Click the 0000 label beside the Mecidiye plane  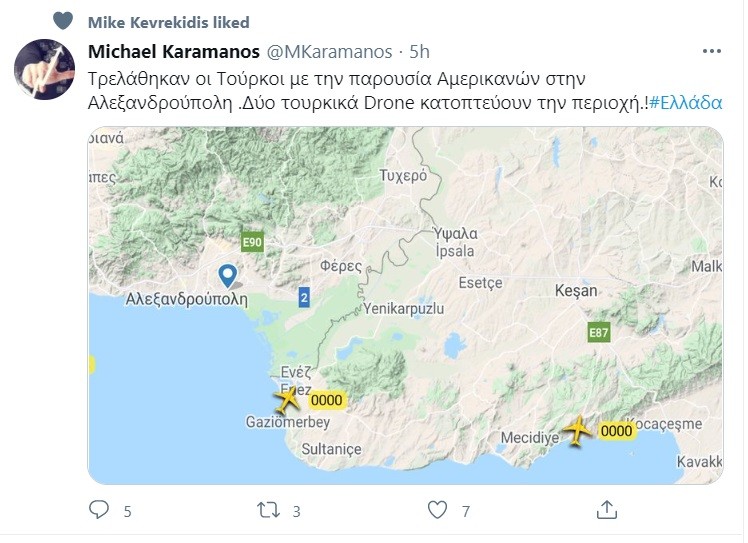(x=616, y=431)
